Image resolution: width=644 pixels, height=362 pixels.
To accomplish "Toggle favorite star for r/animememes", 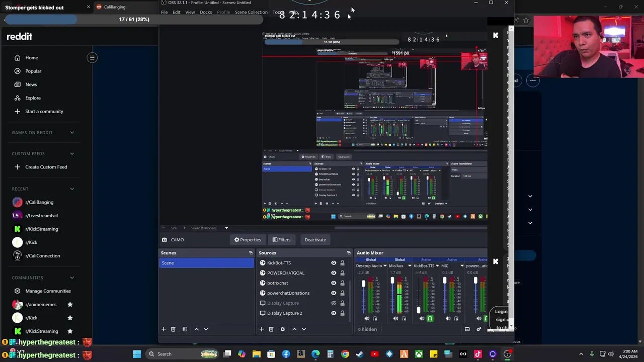I will click(x=70, y=304).
